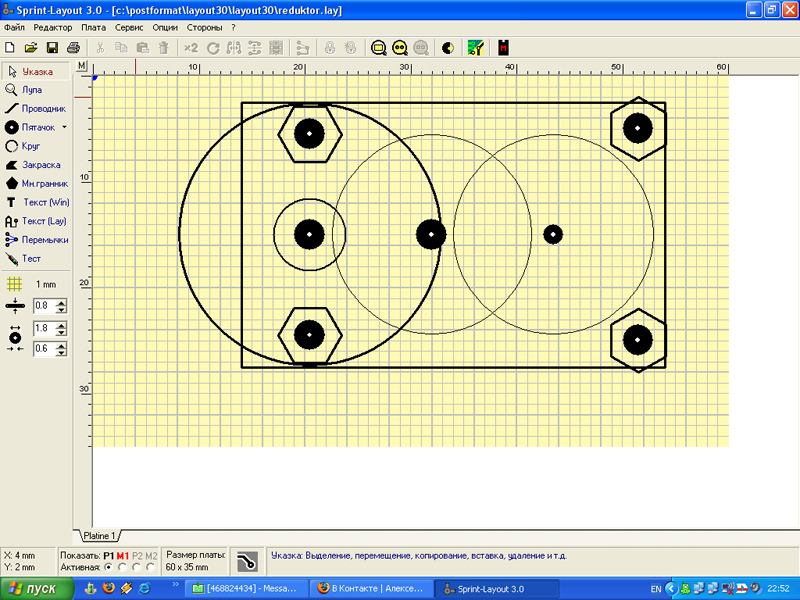Click the save floppy disk icon
The image size is (800, 600).
pos(52,47)
